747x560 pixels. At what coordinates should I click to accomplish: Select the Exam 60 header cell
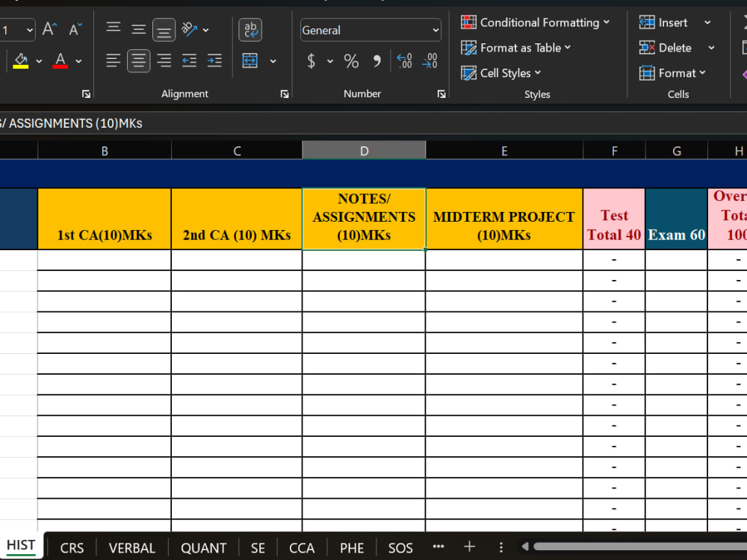677,219
